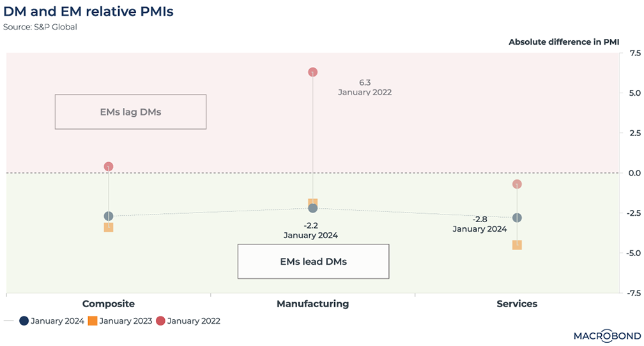Click the Composite January 2024 dark marker
Screen dimensions: 644x346
(x=109, y=216)
